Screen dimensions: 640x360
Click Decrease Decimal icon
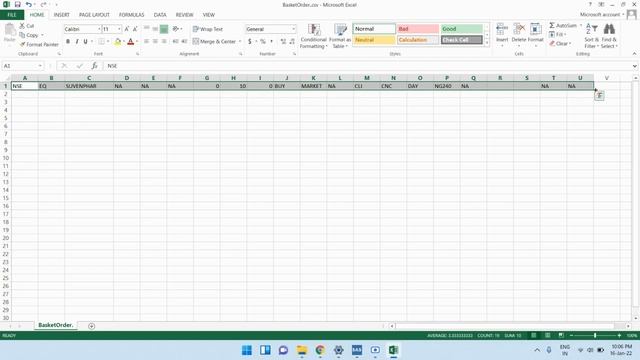point(292,41)
